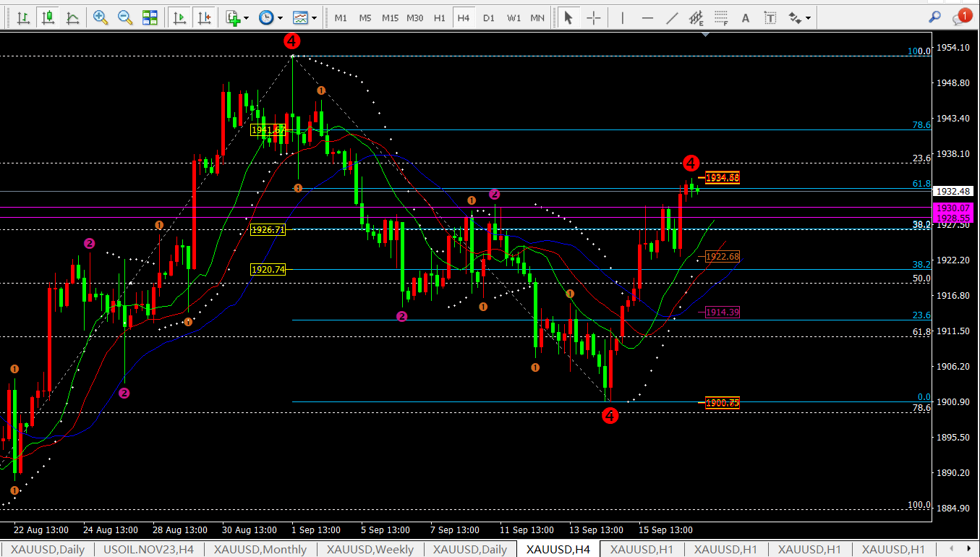This screenshot has width=980, height=557.
Task: Switch chart to bar chart mode
Action: tap(23, 18)
